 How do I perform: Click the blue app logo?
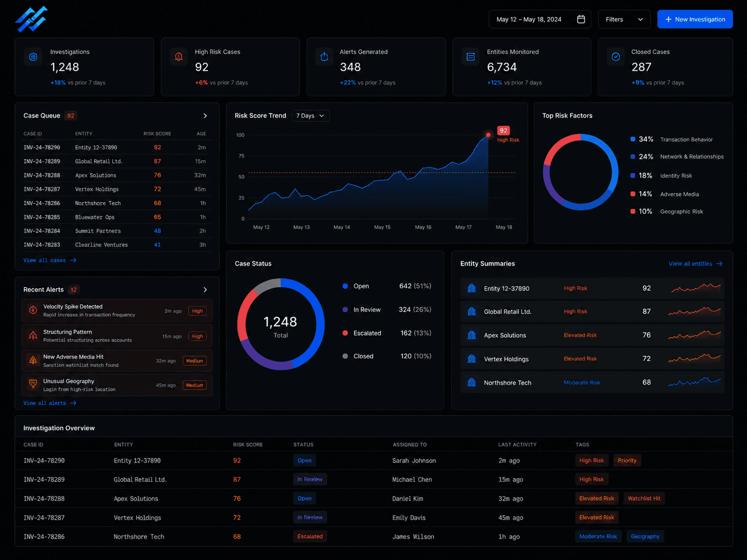(32, 20)
